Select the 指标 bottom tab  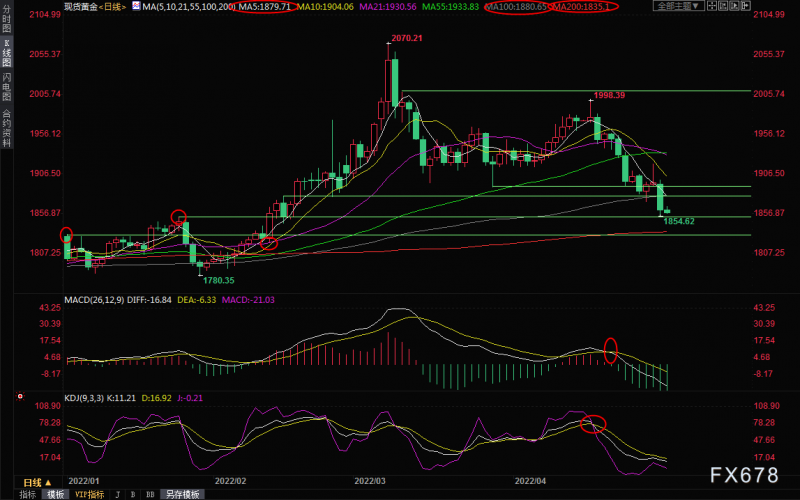27,494
